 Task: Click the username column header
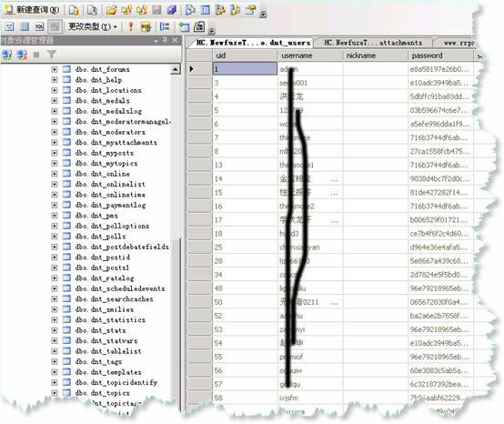[310, 56]
